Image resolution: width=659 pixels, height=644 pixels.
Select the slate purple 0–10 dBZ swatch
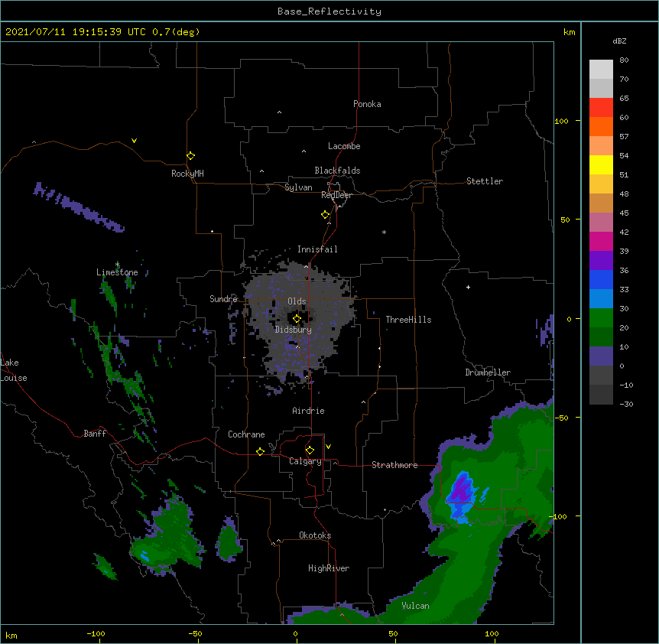coord(601,356)
